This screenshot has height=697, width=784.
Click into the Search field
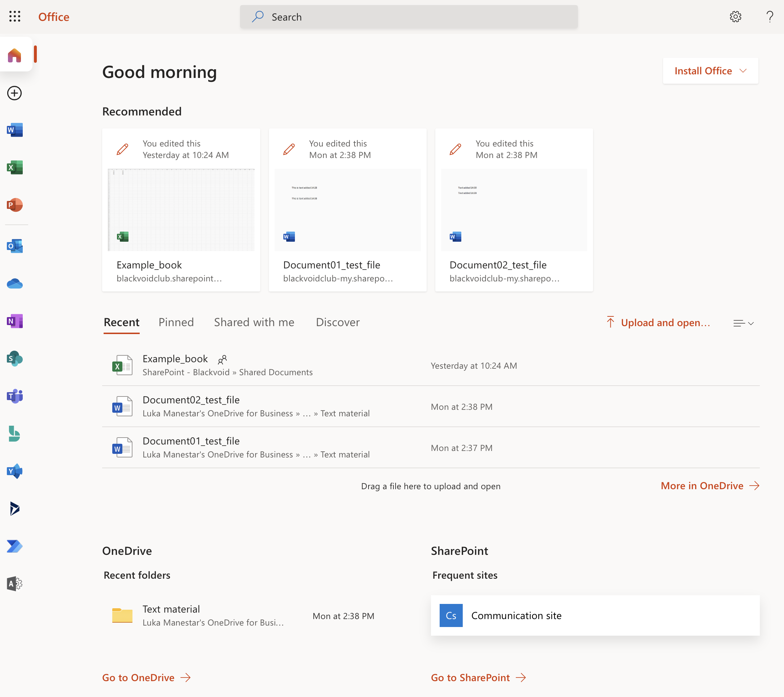pyautogui.click(x=409, y=17)
